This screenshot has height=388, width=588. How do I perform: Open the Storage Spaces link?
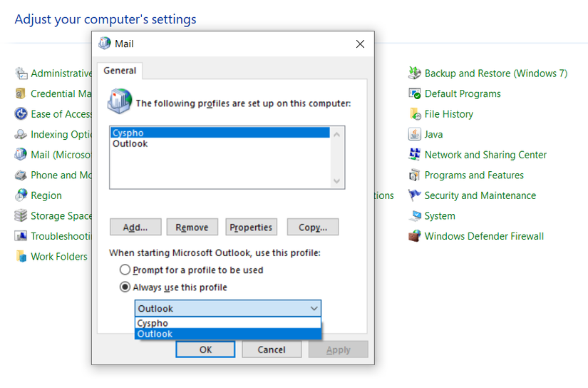(x=61, y=216)
